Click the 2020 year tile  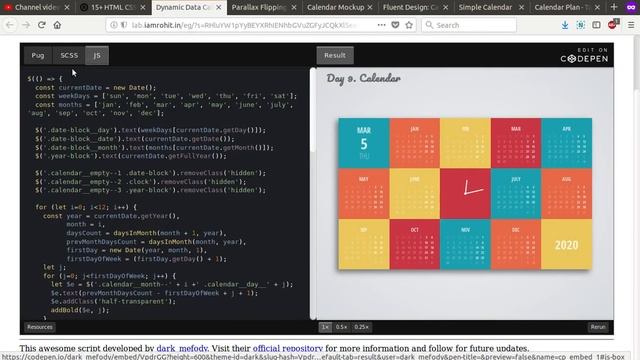[566, 244]
